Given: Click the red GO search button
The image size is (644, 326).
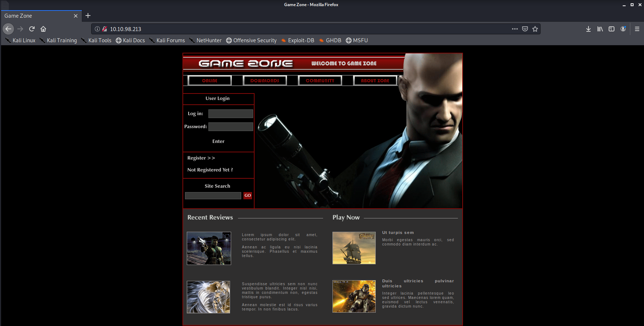Looking at the screenshot, I should point(248,195).
